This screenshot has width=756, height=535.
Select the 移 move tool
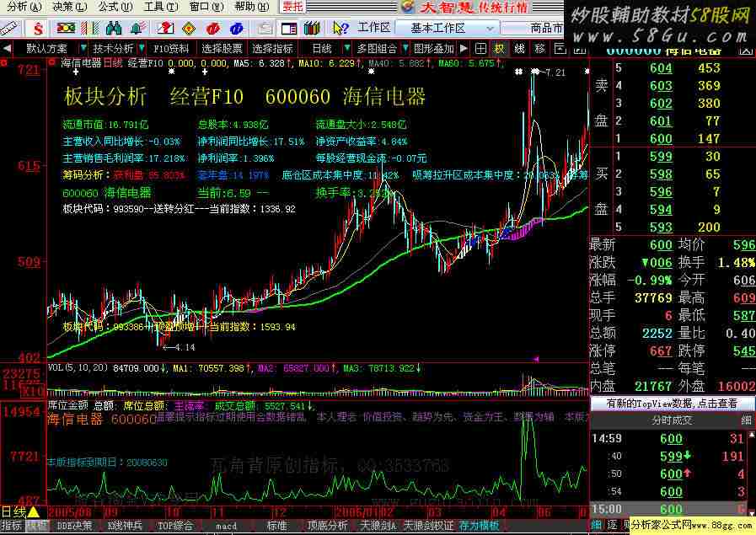coord(539,48)
